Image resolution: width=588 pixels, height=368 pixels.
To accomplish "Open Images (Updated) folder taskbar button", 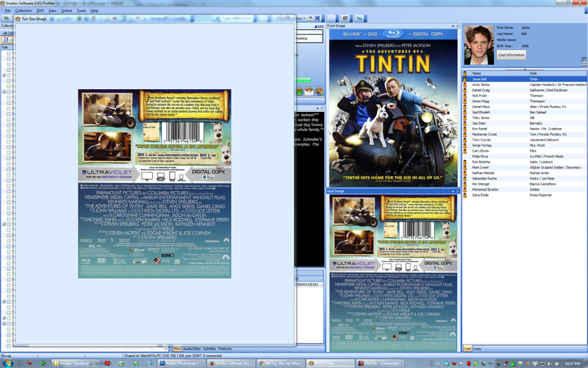I will pos(76,364).
